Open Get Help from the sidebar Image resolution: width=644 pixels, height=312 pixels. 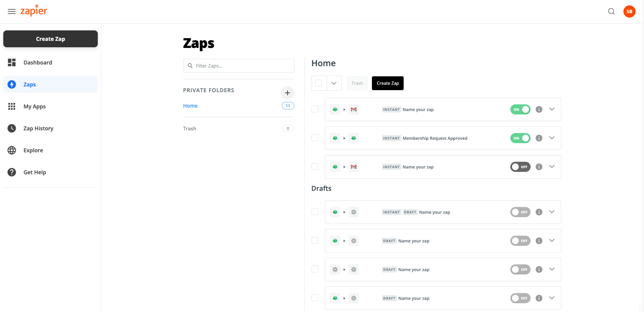click(x=34, y=172)
